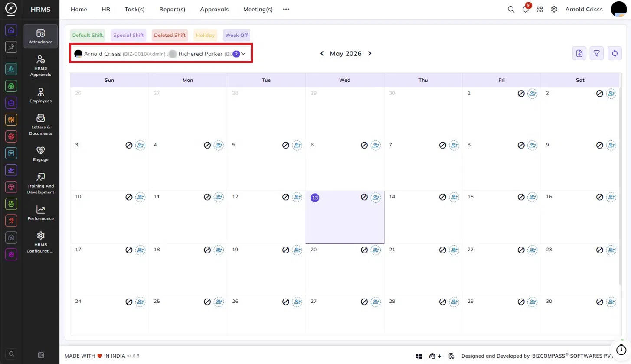Open the apps grid menu
Viewport: 631px width, 364px height.
point(540,9)
